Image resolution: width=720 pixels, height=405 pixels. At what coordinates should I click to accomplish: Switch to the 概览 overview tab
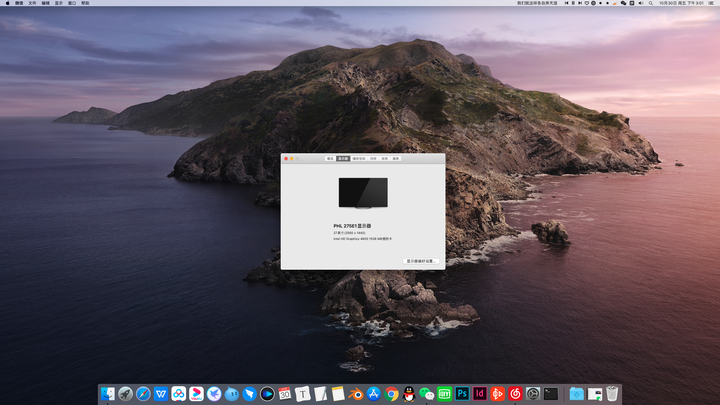tap(330, 158)
